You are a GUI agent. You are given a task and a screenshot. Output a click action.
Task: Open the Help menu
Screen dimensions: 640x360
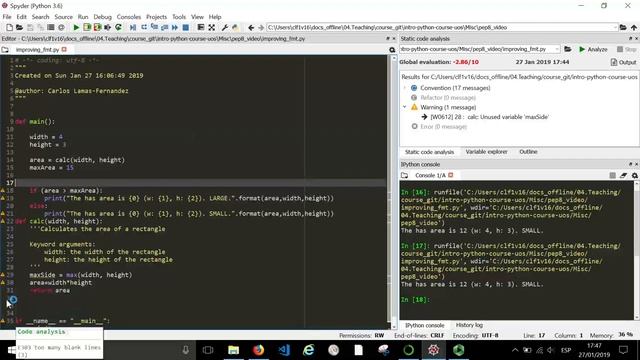[215, 17]
